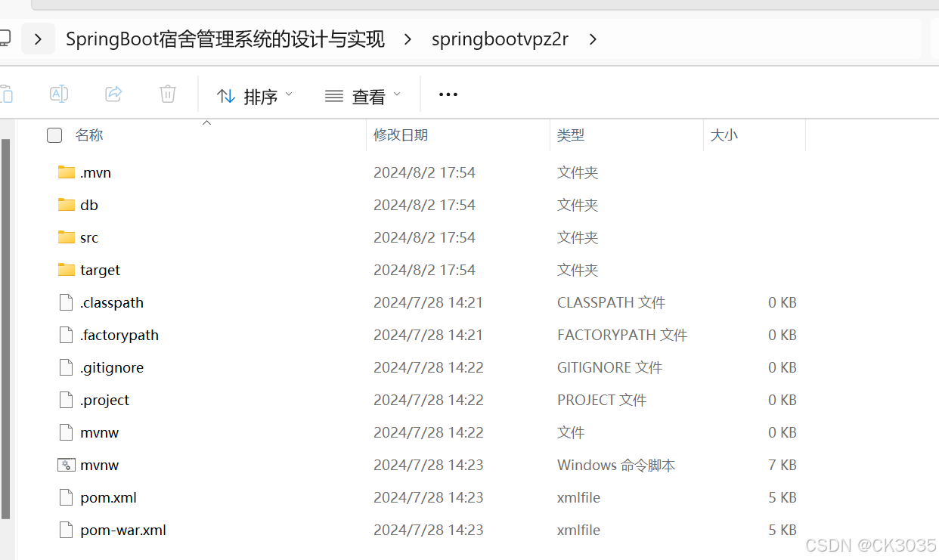The height and width of the screenshot is (560, 939).
Task: Select the mvnw Windows command script file
Action: pos(98,465)
